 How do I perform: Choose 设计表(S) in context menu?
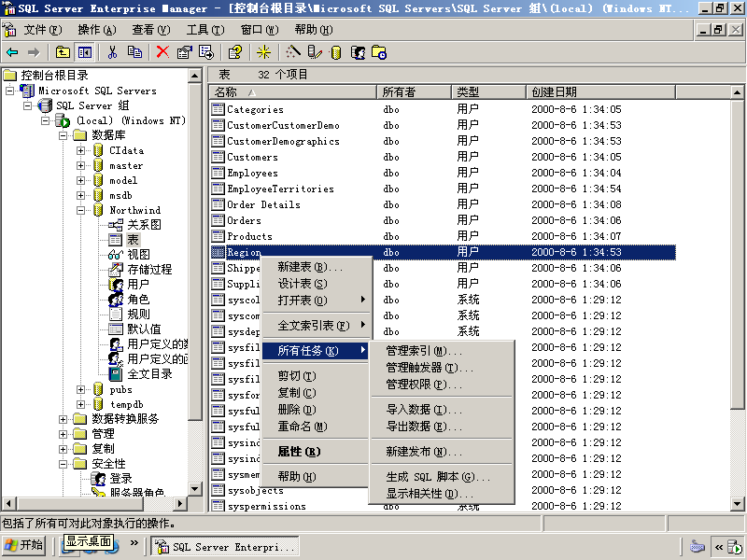(316, 284)
